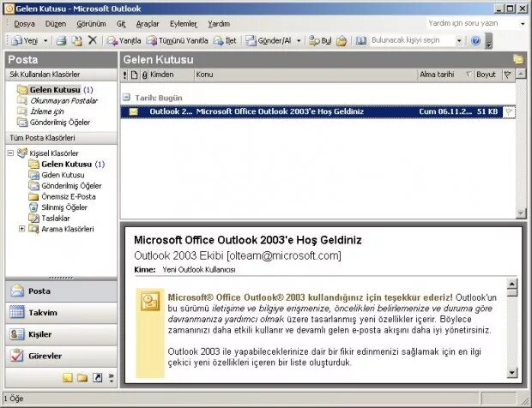
Task: Click the folder icon in Gelen Kutusu header
Action: pyautogui.click(x=518, y=60)
